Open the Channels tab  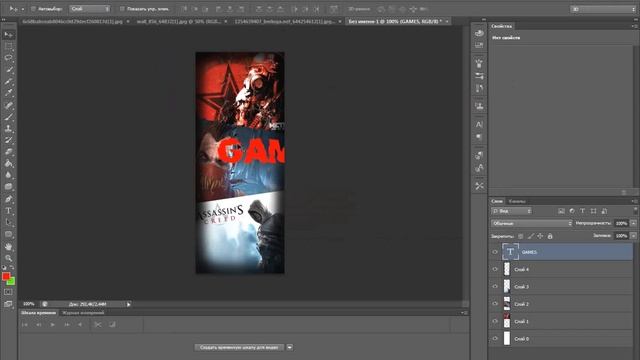[517, 201]
